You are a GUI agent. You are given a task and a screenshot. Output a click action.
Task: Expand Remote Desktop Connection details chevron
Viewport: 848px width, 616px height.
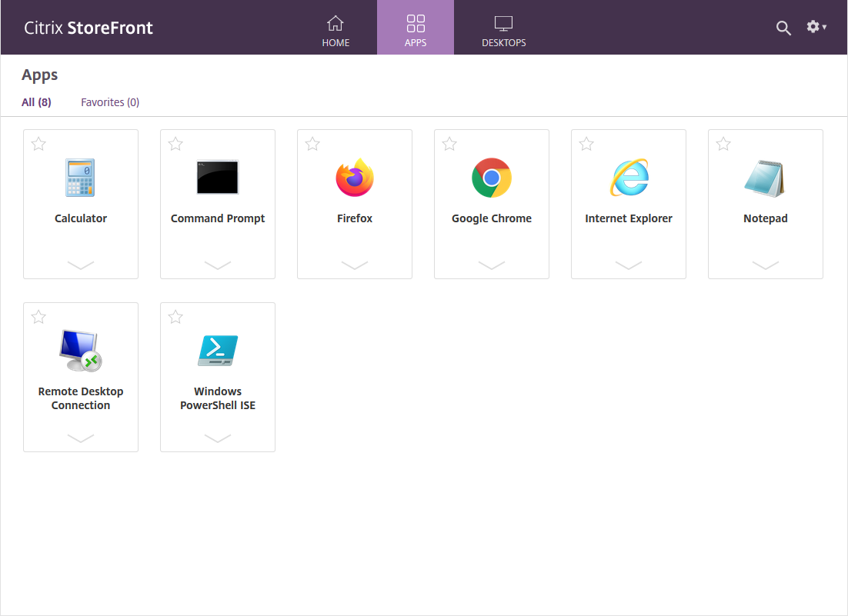pos(81,438)
